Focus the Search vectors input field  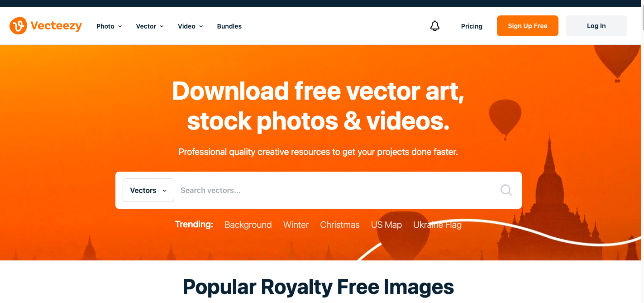(x=337, y=190)
